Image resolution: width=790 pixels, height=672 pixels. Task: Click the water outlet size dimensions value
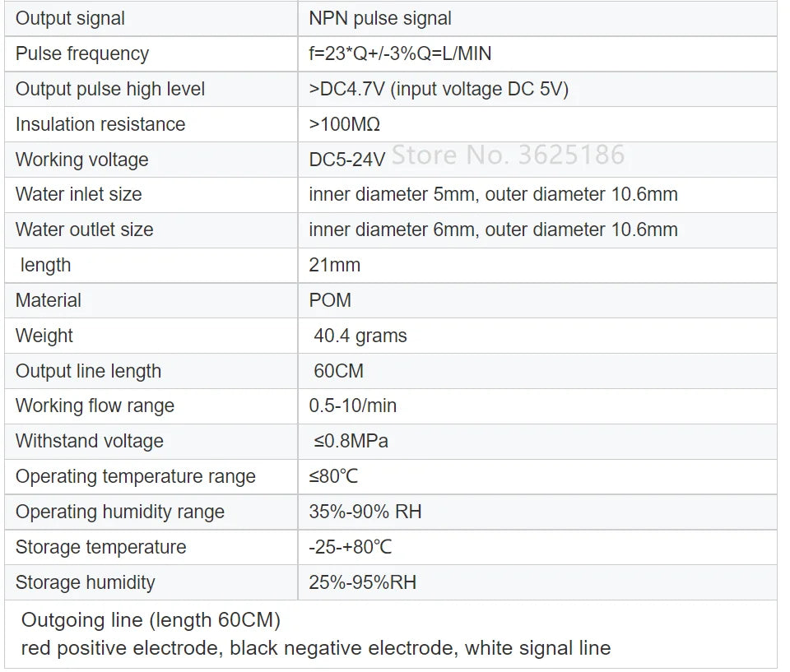point(493,229)
